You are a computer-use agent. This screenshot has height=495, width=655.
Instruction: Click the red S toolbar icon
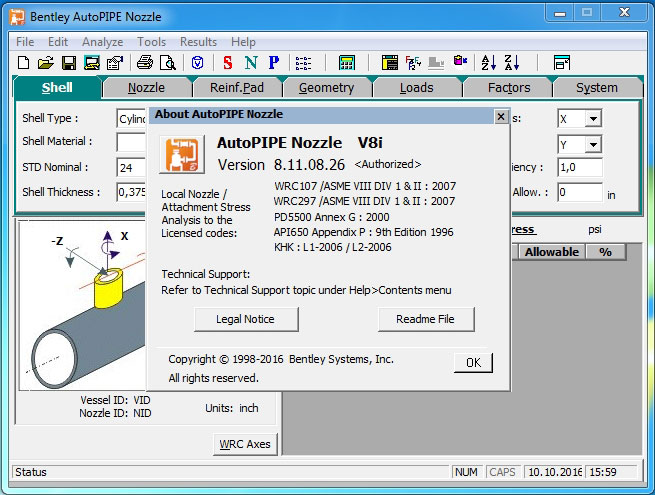(228, 63)
